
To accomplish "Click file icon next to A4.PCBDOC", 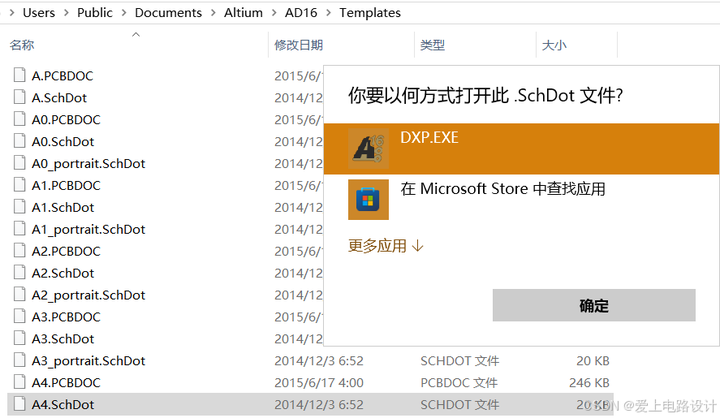I will coord(19,382).
